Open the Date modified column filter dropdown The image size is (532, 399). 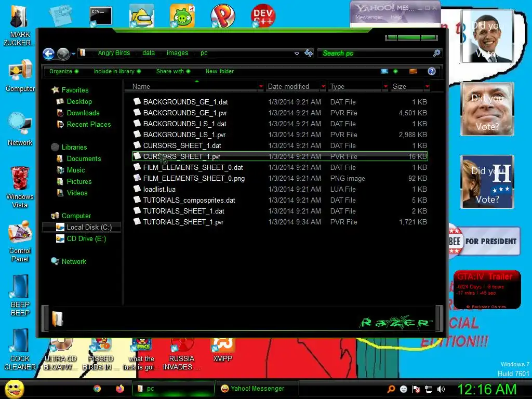323,87
